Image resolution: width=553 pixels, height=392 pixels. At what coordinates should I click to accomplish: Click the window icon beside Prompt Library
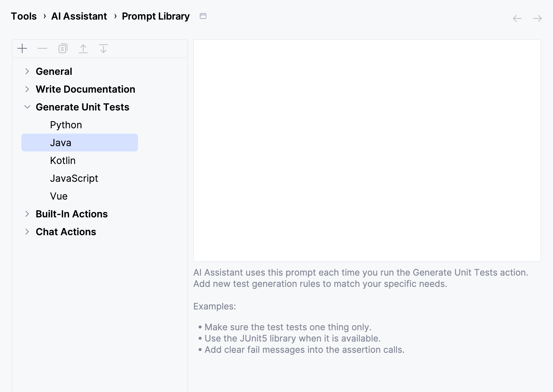point(203,16)
